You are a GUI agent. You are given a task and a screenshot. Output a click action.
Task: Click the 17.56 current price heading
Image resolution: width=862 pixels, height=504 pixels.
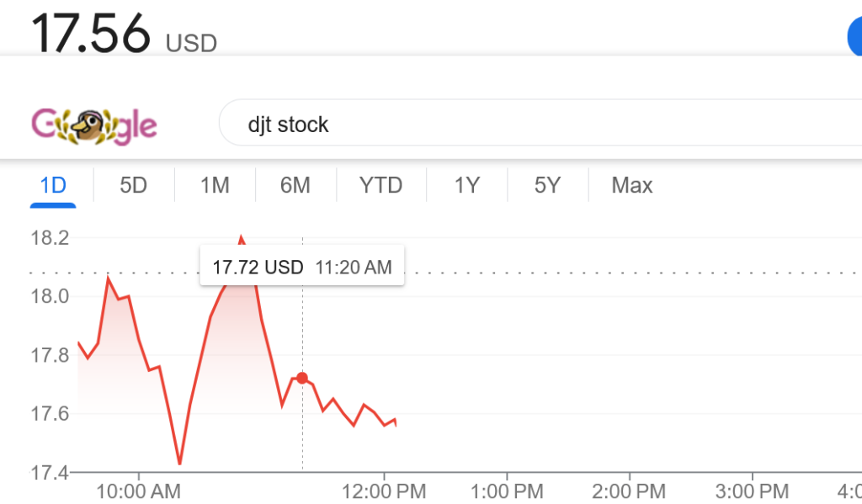click(x=91, y=32)
